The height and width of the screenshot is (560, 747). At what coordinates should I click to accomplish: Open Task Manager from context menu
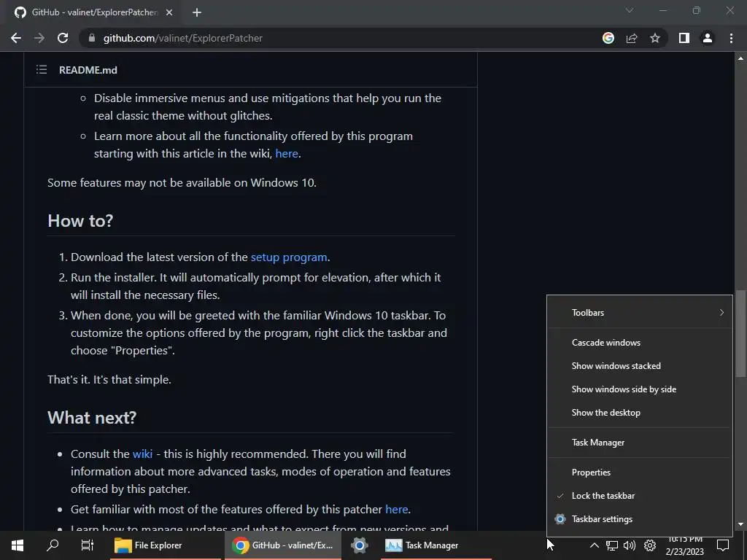639,443
